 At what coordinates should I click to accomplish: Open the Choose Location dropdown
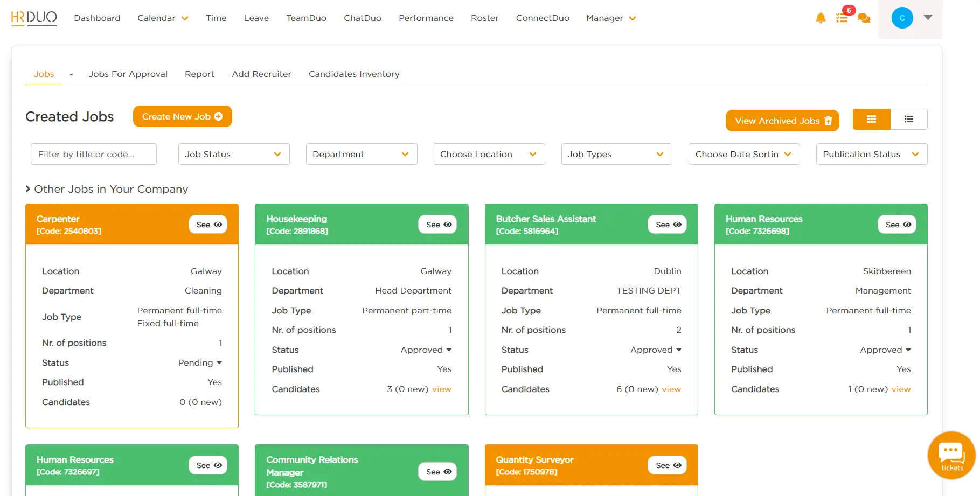489,154
